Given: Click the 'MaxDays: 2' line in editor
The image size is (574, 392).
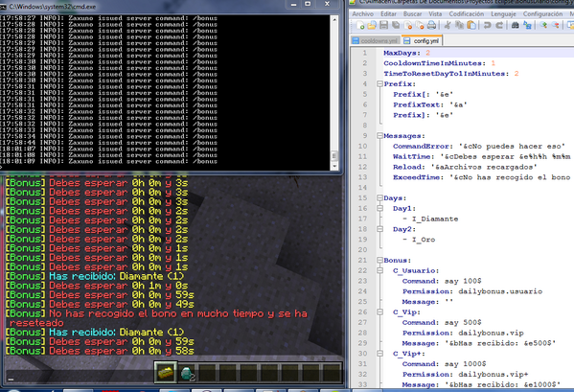Looking at the screenshot, I should coord(406,53).
